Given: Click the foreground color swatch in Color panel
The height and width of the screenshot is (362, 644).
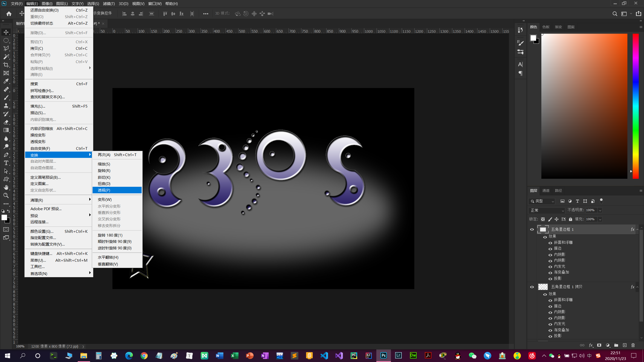Looking at the screenshot, I should 533,38.
